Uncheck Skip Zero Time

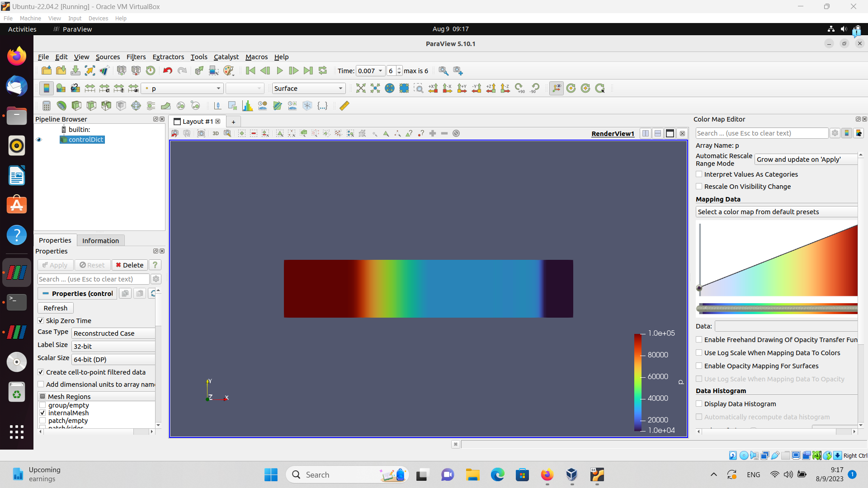41,321
